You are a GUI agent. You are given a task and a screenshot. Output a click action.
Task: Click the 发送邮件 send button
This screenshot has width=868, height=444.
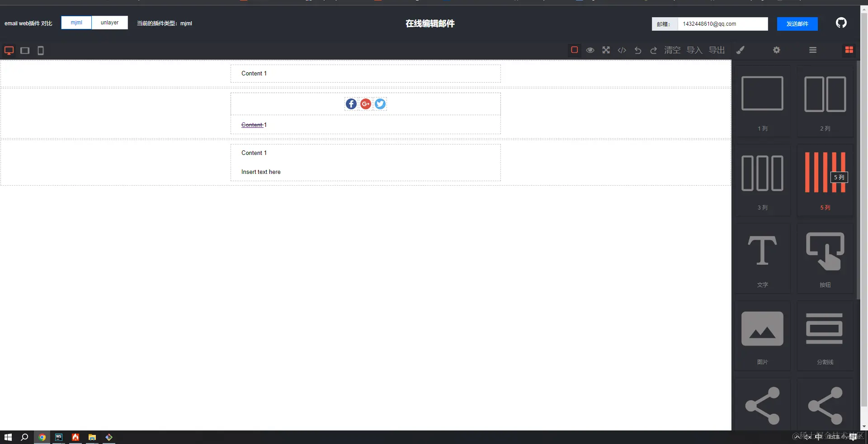pos(797,24)
